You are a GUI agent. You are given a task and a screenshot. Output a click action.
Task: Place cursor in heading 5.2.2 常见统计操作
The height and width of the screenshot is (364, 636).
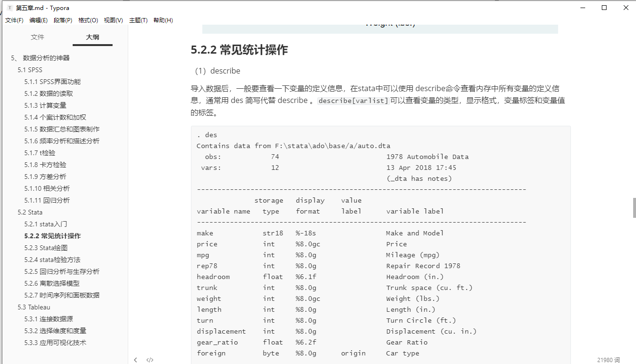239,50
